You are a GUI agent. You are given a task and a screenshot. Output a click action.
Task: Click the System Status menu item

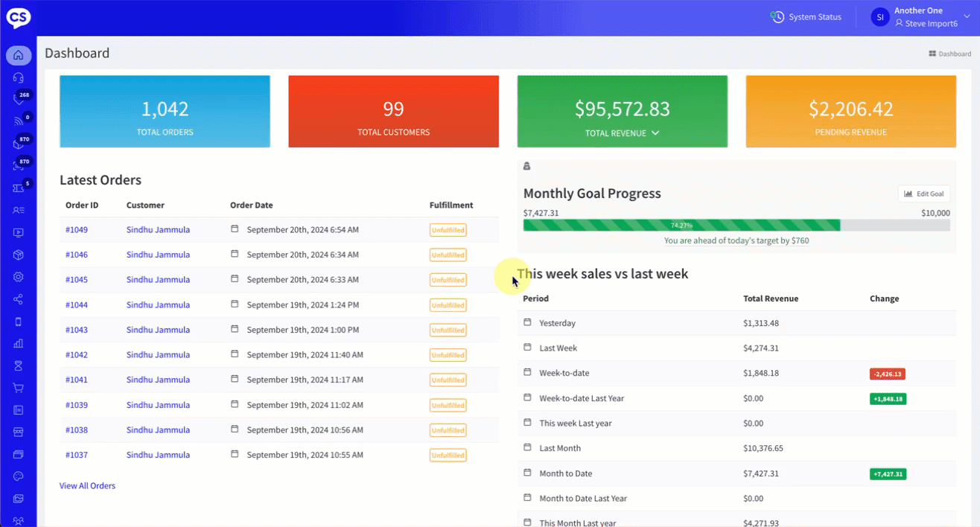pyautogui.click(x=806, y=17)
